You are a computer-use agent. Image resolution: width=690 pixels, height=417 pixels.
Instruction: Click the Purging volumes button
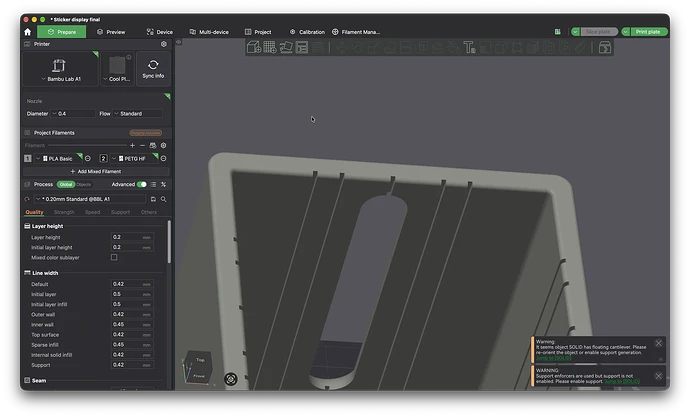[x=146, y=133]
